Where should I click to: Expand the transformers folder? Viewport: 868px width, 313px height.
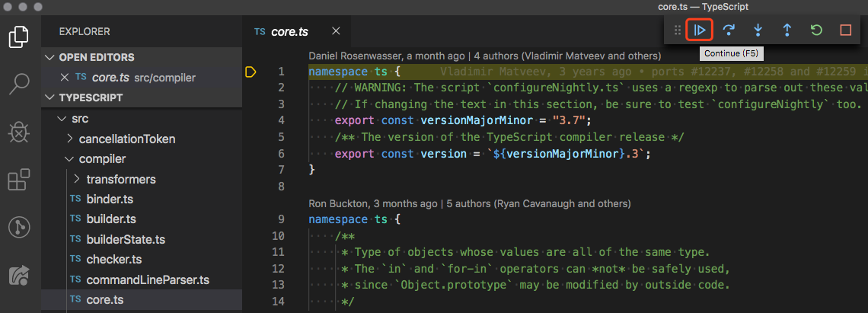point(120,179)
